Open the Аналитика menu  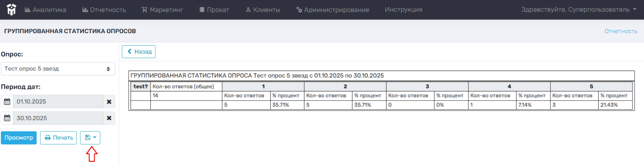(x=45, y=10)
